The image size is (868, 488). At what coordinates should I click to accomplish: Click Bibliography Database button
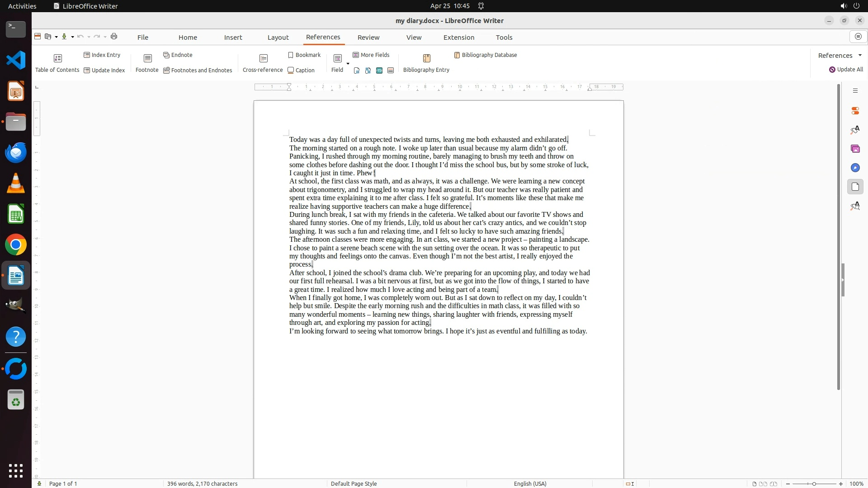(485, 55)
